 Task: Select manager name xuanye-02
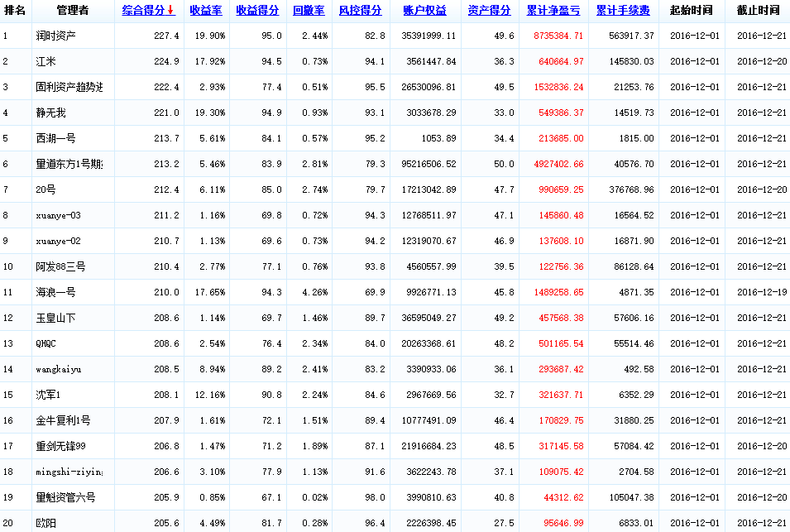pyautogui.click(x=58, y=242)
